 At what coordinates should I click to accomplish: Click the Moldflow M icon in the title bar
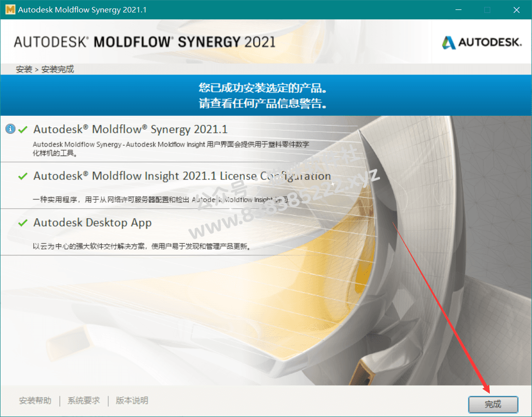10,9
